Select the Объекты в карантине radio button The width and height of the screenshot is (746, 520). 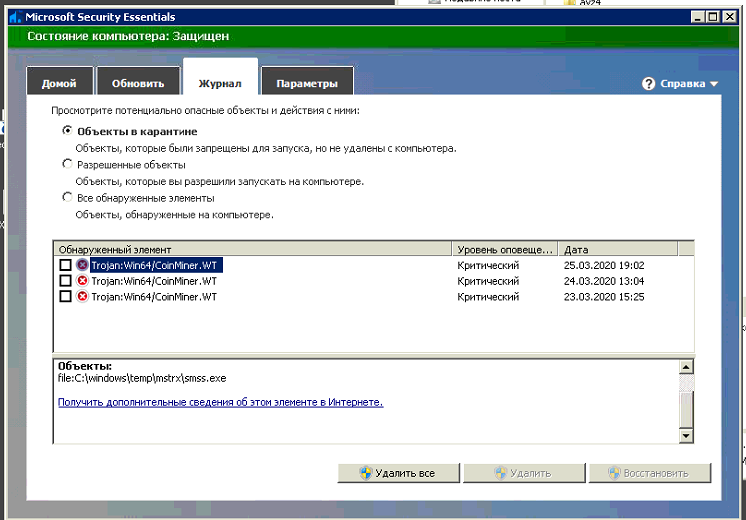pos(68,130)
